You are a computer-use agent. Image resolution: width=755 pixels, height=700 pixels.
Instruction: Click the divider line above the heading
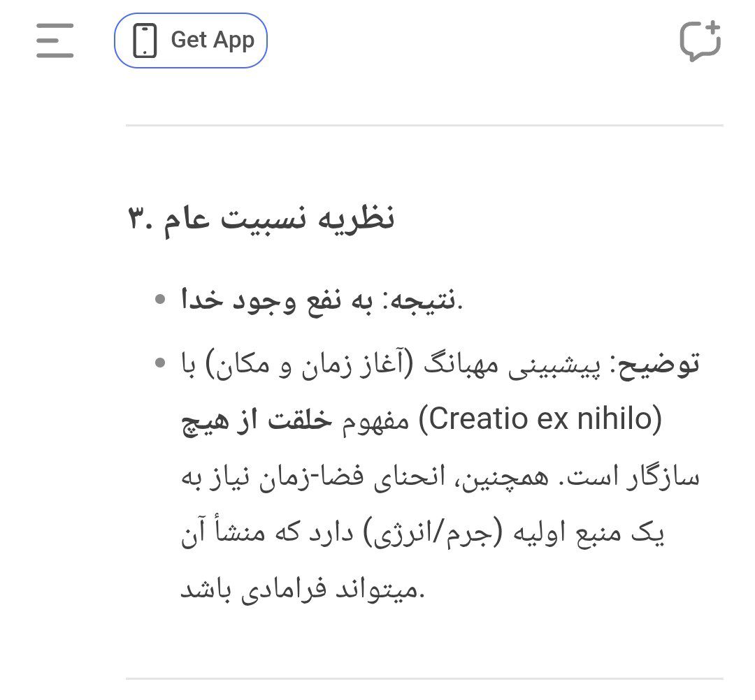pos(424,126)
